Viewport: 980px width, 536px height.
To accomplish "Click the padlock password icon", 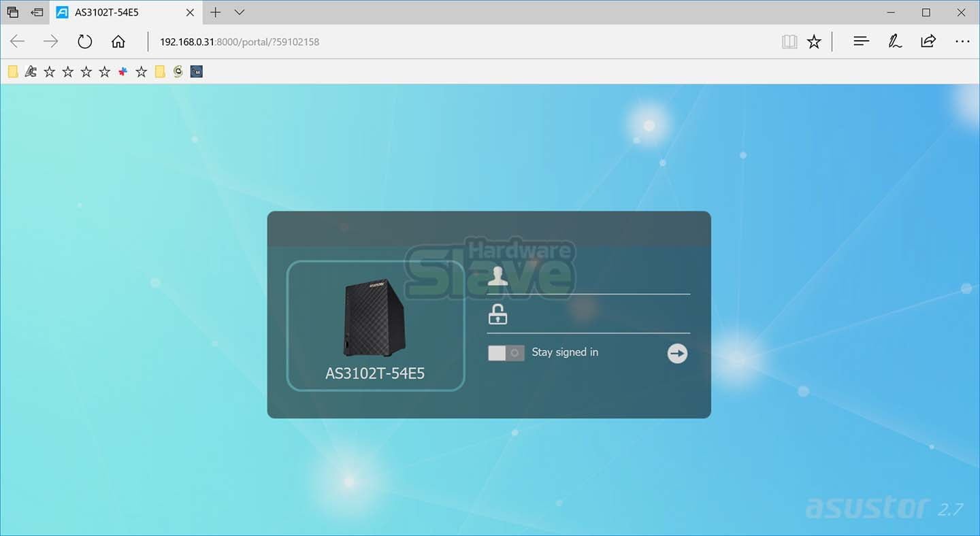I will point(497,315).
